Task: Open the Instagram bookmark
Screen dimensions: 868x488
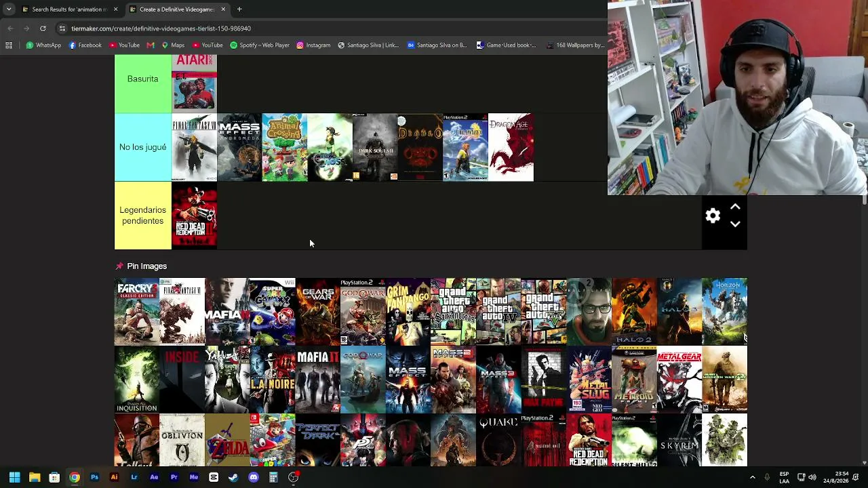Action: pyautogui.click(x=313, y=45)
